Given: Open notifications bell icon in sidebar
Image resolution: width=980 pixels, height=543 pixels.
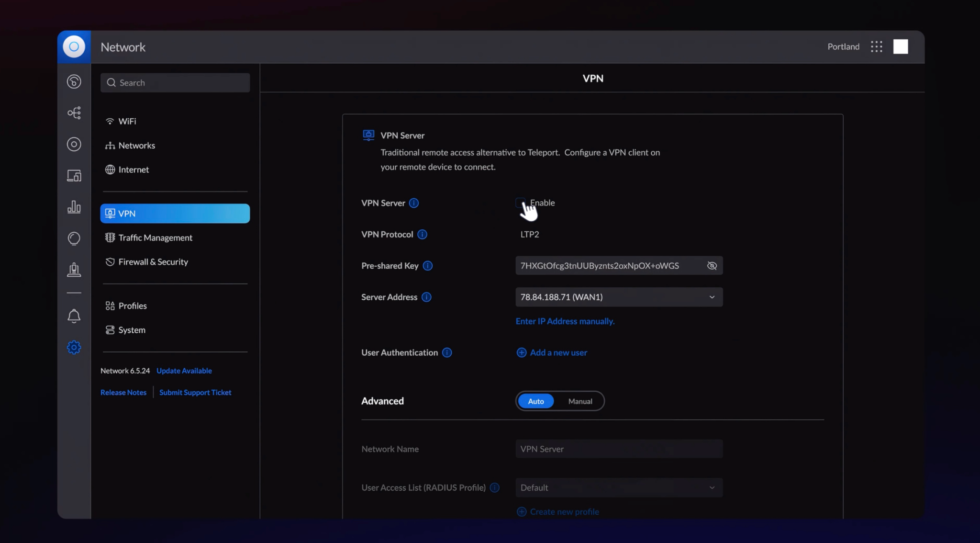Looking at the screenshot, I should [x=74, y=316].
